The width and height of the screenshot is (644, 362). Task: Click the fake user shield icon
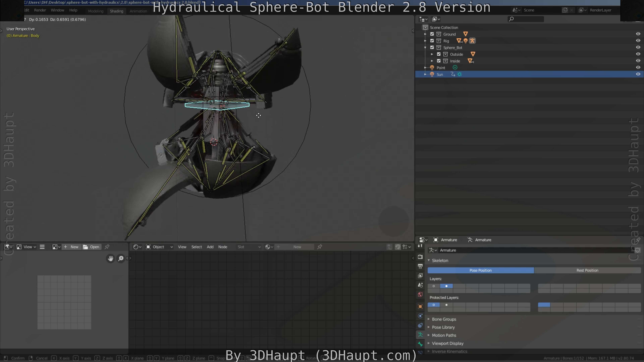point(637,250)
